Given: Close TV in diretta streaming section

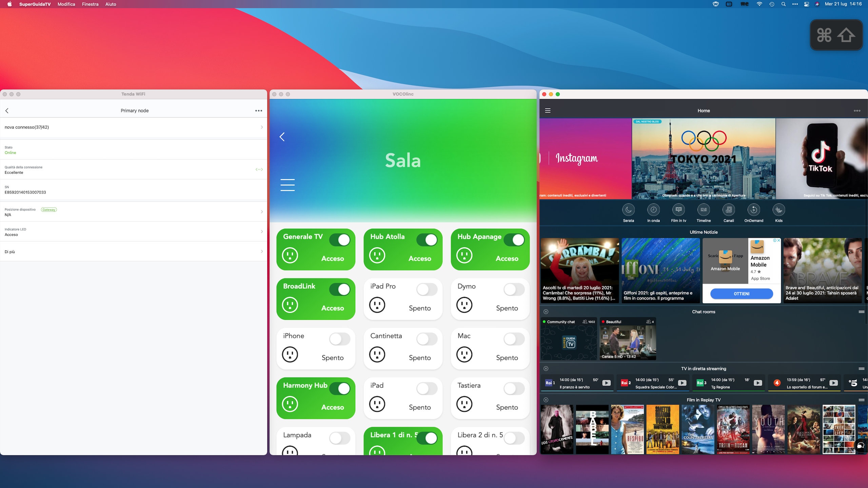Looking at the screenshot, I should (546, 368).
